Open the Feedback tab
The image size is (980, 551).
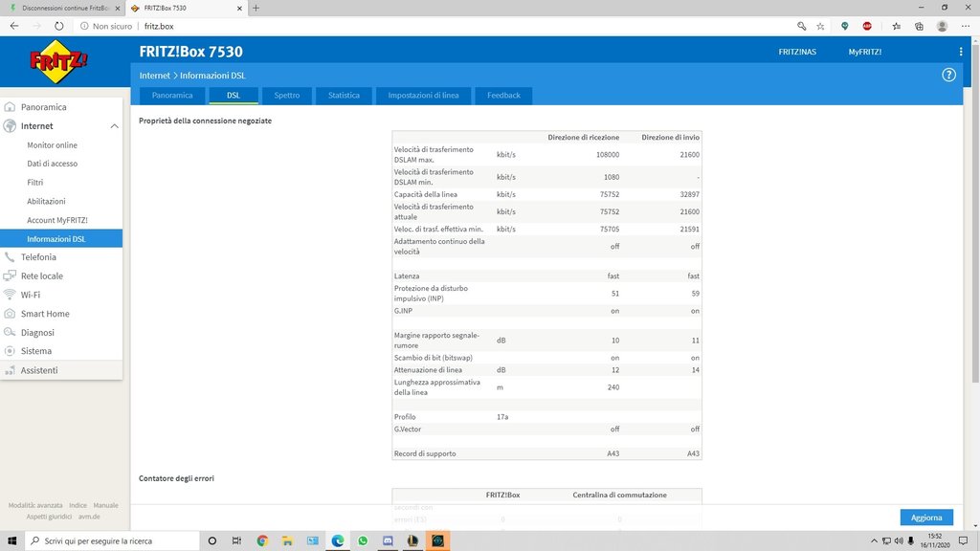(503, 96)
